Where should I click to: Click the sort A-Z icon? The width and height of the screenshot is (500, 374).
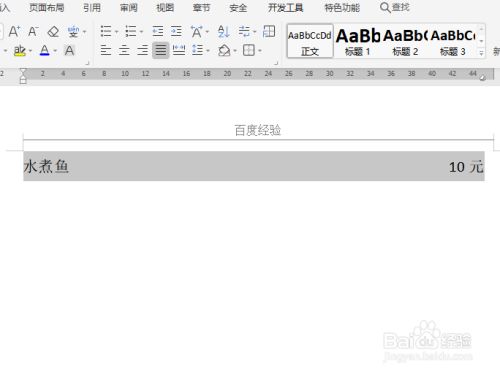coord(223,32)
